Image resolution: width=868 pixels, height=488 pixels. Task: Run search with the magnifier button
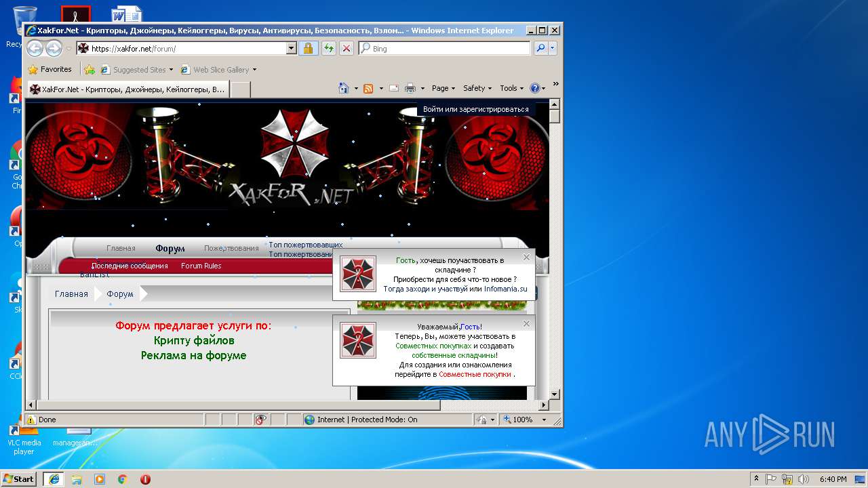pyautogui.click(x=540, y=48)
